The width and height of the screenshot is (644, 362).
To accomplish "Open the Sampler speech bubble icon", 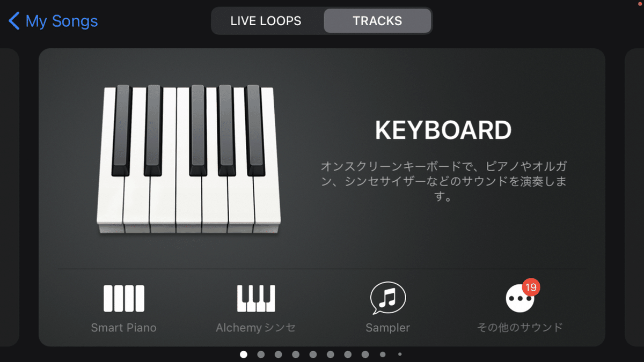I will click(387, 298).
